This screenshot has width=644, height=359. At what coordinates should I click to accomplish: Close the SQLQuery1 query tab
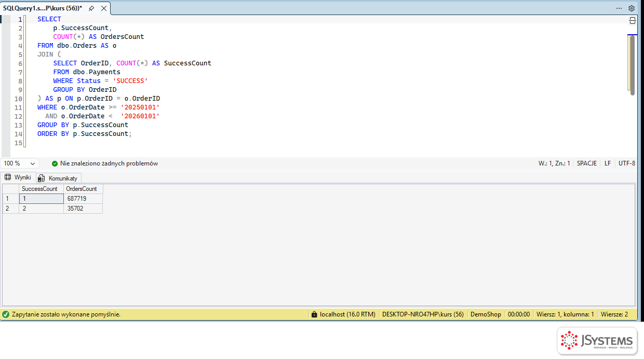point(104,8)
